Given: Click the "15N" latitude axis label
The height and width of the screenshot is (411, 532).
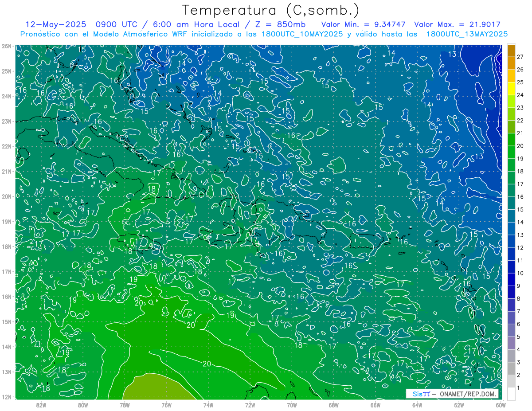Looking at the screenshot, I should [6, 321].
